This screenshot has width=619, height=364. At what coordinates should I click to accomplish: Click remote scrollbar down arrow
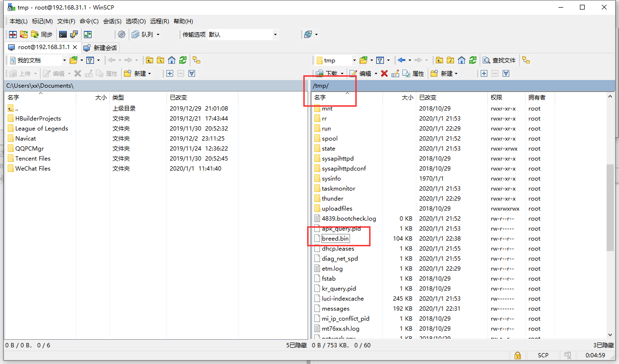click(610, 335)
